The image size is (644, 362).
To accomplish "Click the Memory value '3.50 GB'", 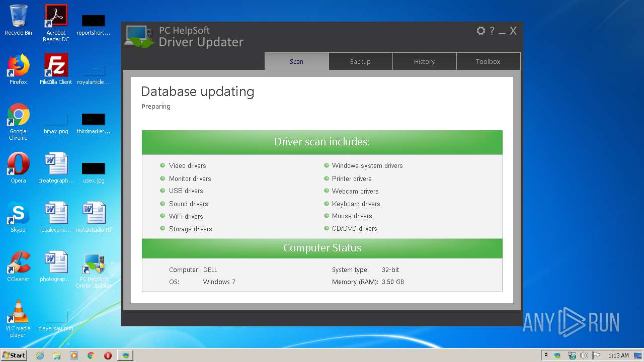I will [x=393, y=282].
